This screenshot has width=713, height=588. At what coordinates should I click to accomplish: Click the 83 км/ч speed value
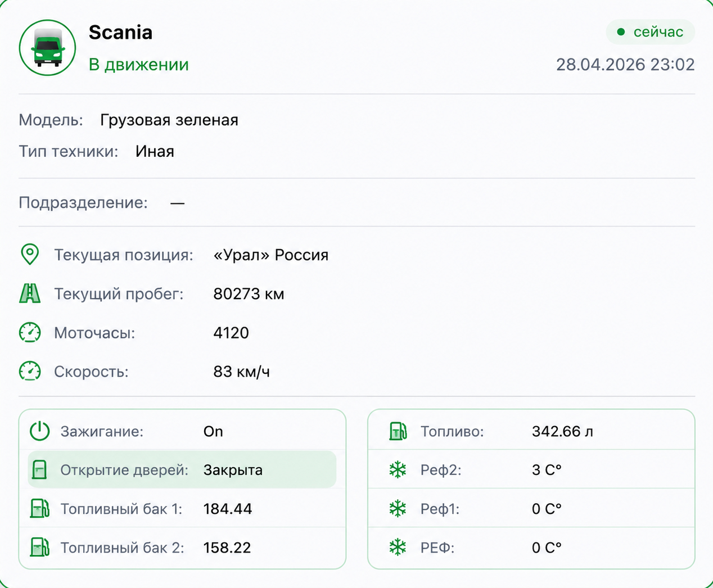tap(242, 372)
